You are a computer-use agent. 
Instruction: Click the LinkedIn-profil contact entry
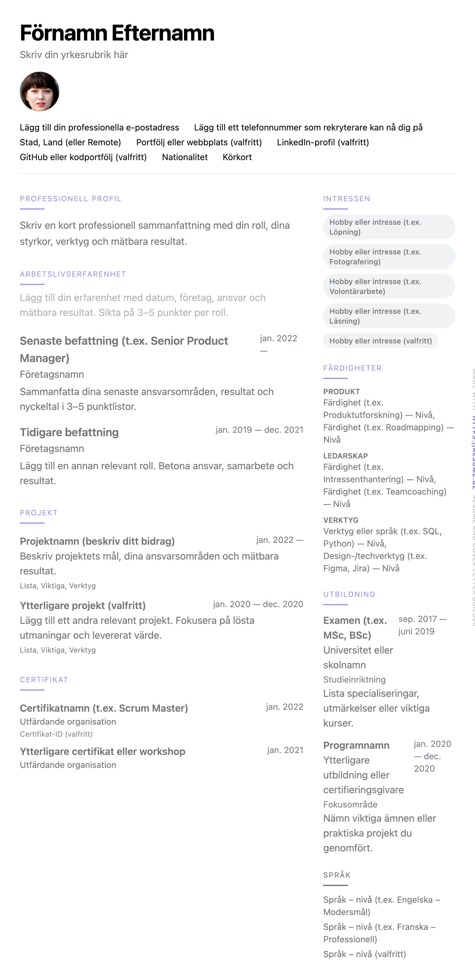coord(323,142)
